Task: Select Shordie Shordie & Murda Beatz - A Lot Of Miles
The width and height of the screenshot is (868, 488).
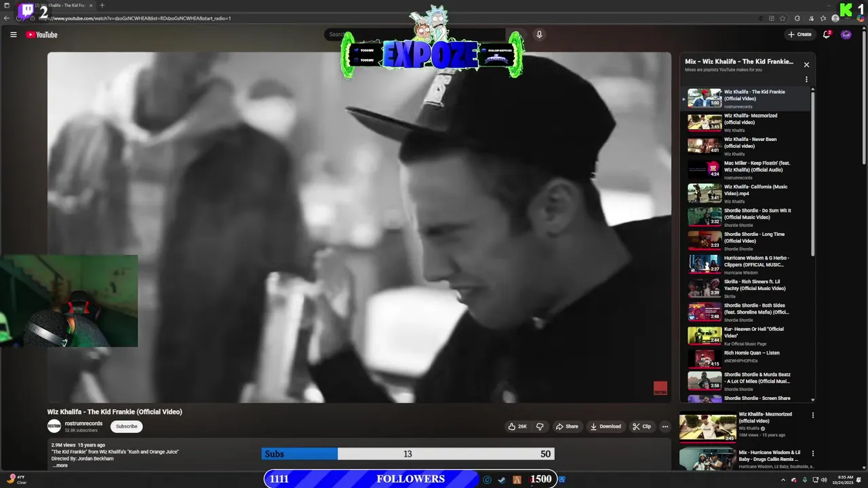Action: 746,381
